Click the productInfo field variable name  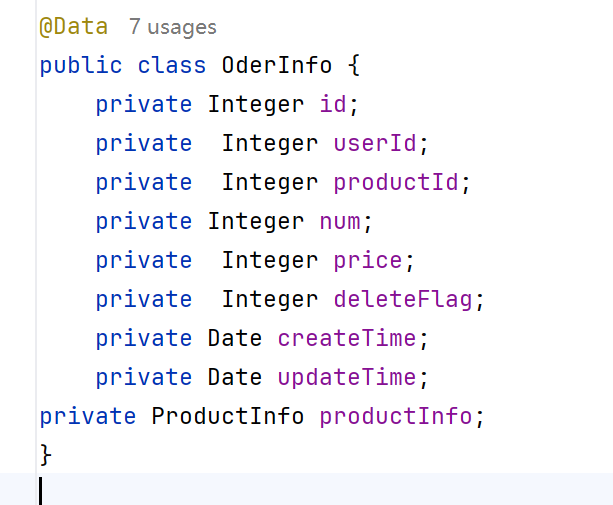(x=396, y=416)
